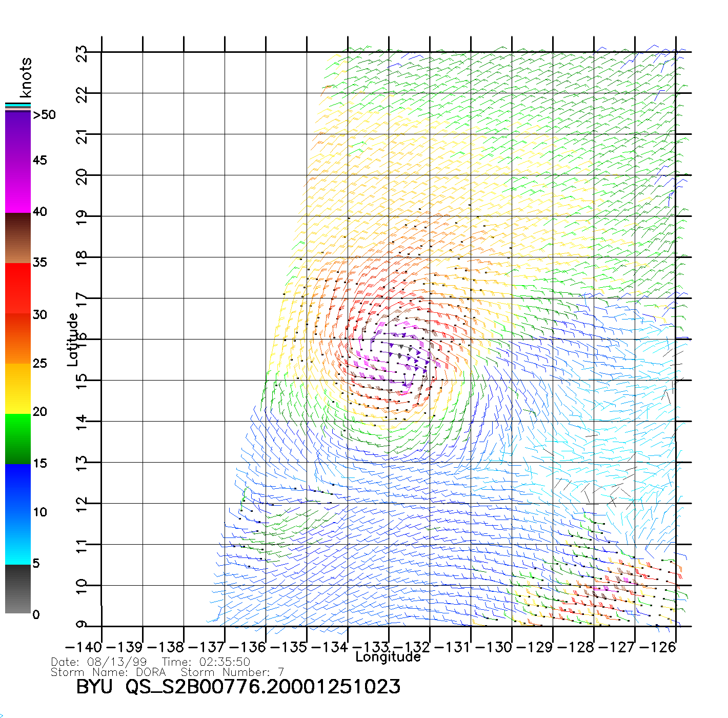Pick the blue 10–15 knots legend band

pyautogui.click(x=18, y=488)
